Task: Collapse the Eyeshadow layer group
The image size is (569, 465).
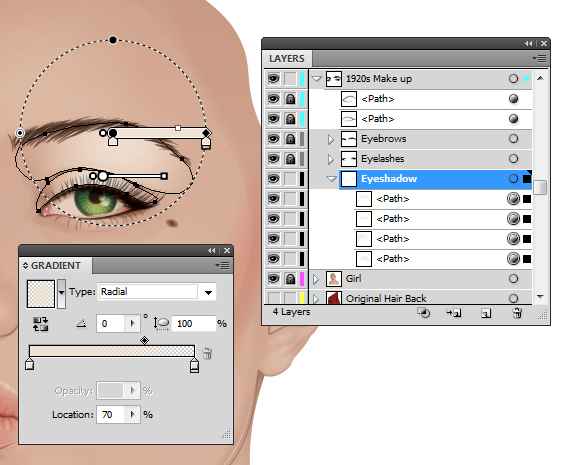Action: [331, 179]
